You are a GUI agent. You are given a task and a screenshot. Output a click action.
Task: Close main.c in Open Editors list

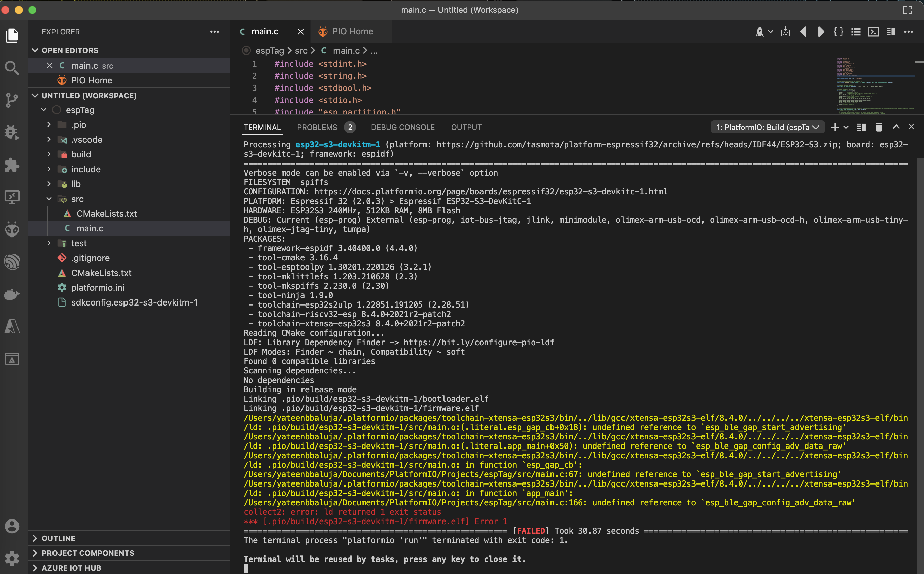pyautogui.click(x=50, y=65)
